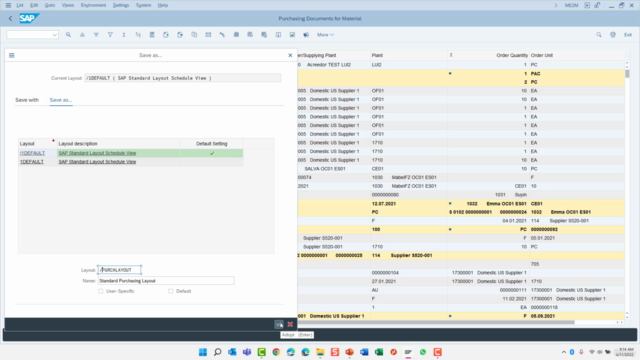Click the Subtotals icon

(x=138, y=35)
